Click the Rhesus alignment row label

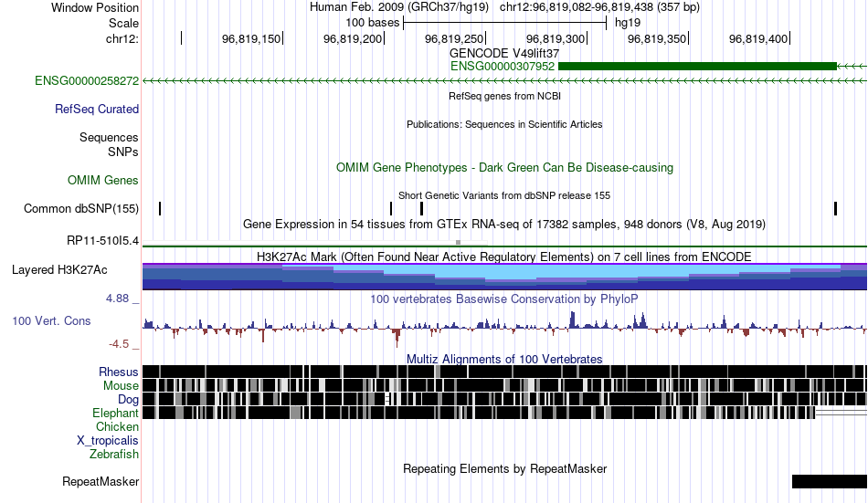pos(119,372)
